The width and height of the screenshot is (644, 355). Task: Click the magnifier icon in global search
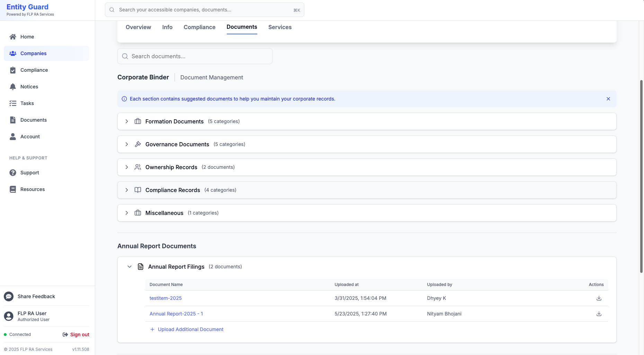tap(112, 10)
